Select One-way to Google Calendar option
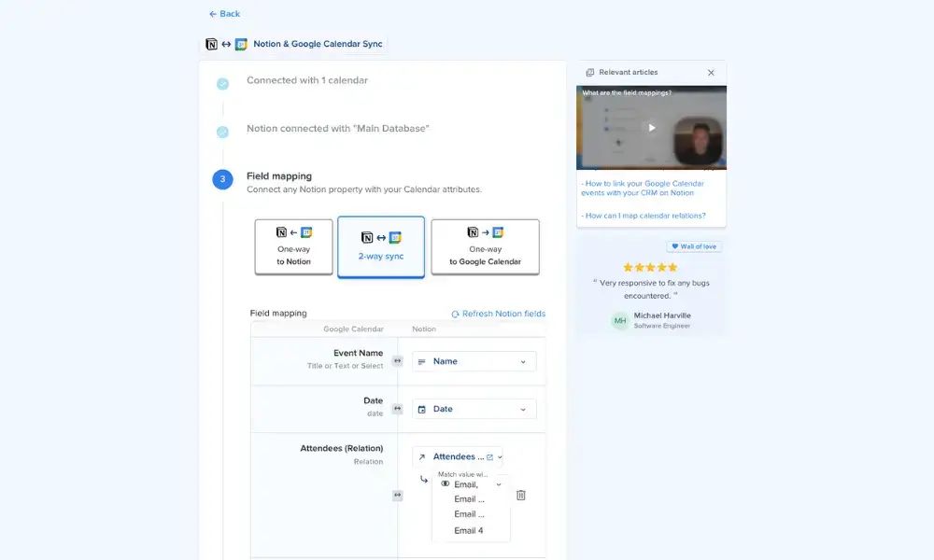 486,247
